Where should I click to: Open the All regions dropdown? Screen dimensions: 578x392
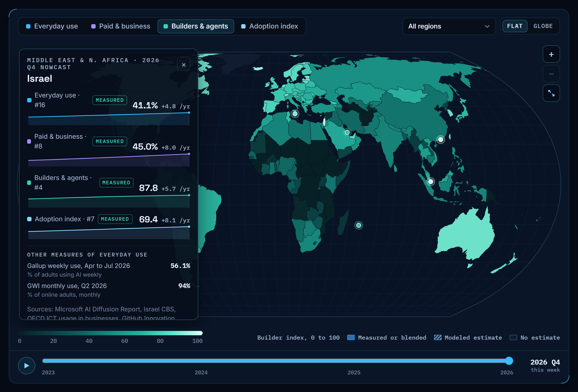(x=449, y=26)
